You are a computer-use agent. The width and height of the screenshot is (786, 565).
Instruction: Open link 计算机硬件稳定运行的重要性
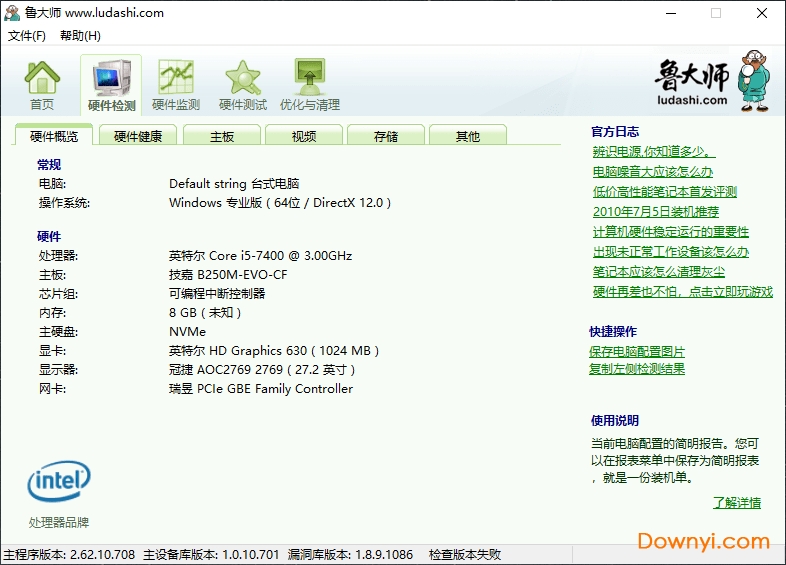pyautogui.click(x=671, y=232)
